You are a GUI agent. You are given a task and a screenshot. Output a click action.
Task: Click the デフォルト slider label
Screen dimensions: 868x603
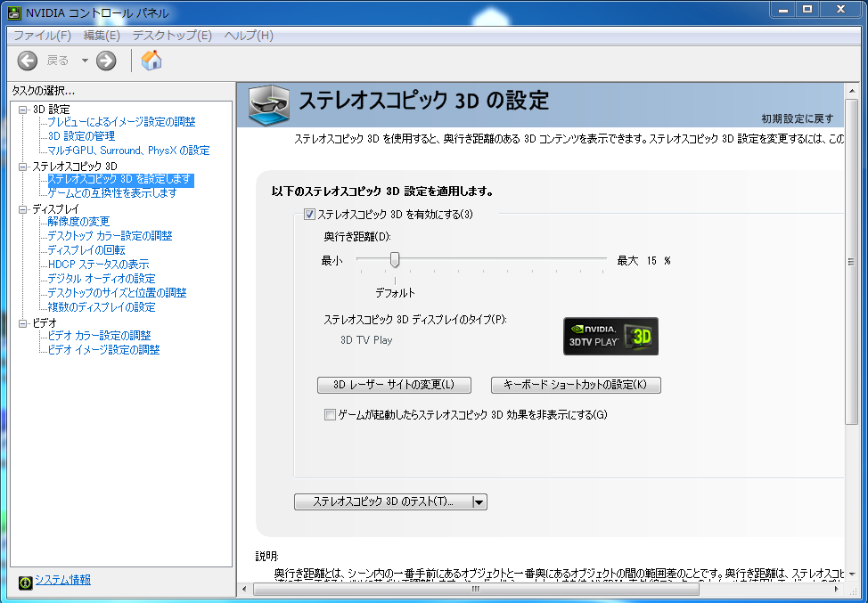click(396, 293)
